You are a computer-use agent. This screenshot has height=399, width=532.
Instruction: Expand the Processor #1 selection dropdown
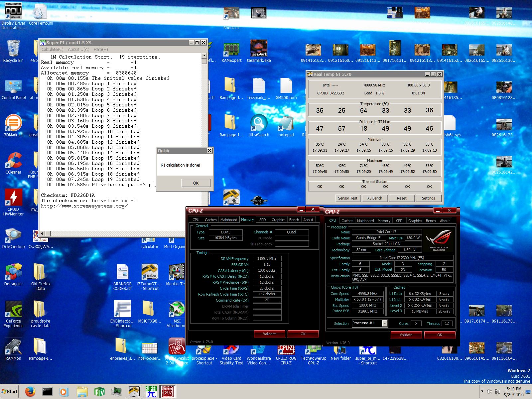click(x=385, y=323)
